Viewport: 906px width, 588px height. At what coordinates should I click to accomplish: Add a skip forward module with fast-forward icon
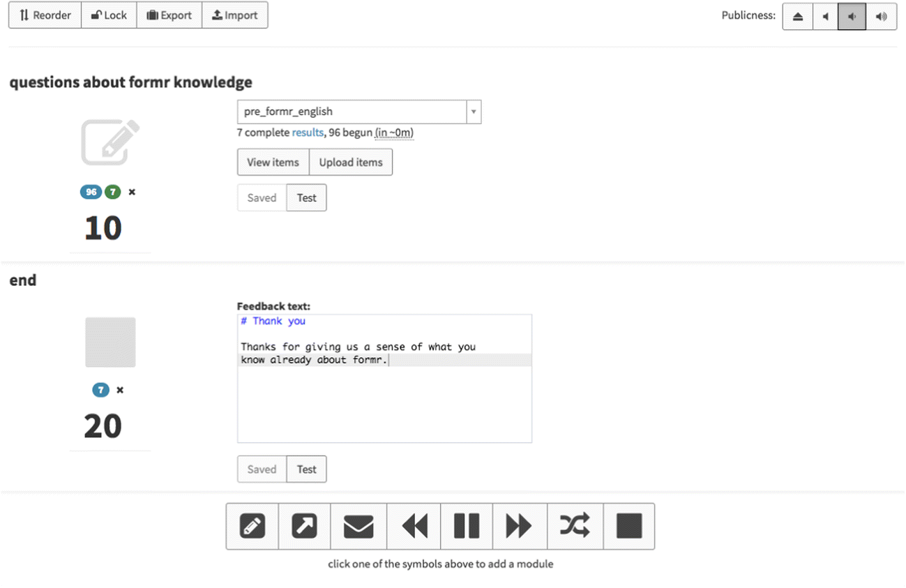[x=519, y=526]
